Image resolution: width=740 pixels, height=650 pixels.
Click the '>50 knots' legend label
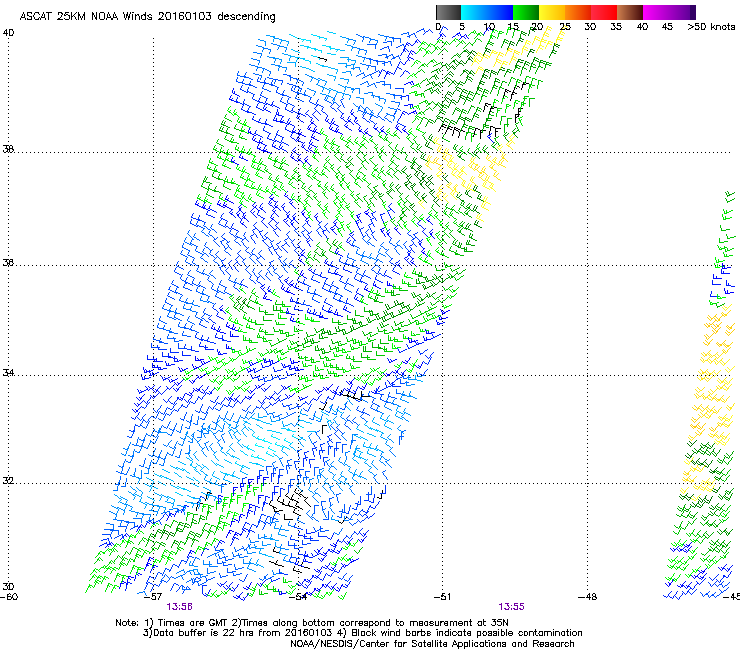coord(711,27)
